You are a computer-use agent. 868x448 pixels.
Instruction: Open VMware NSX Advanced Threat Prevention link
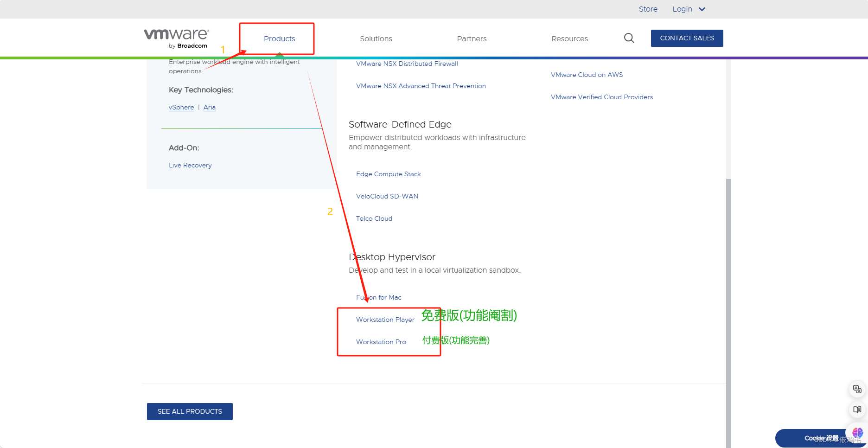click(421, 86)
